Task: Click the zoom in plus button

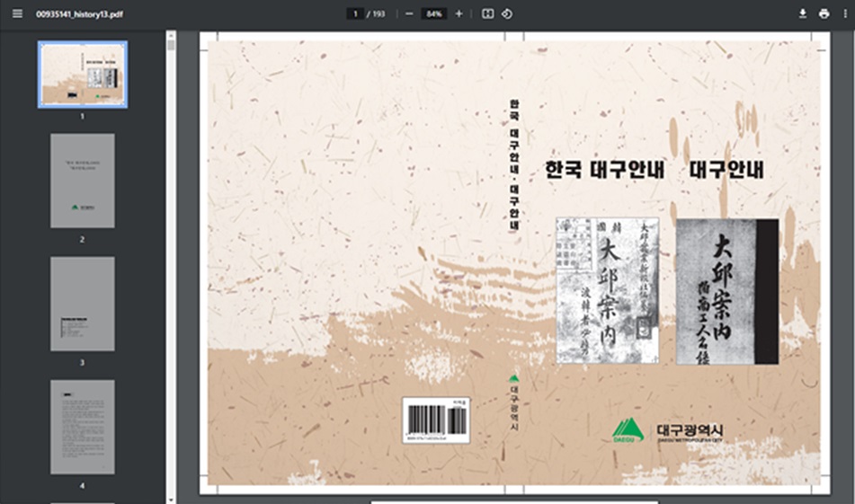Action: 459,14
